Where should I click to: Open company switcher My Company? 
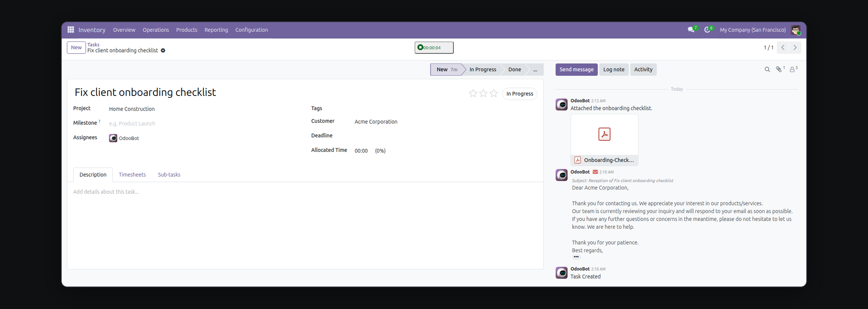(753, 30)
